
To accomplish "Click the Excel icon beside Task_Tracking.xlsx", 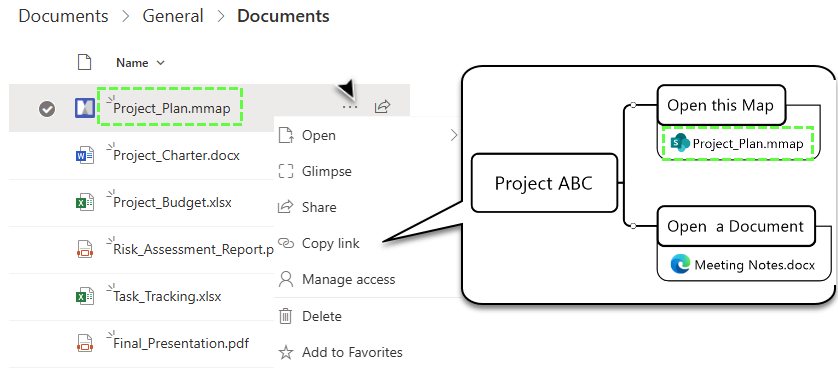I will (x=85, y=296).
